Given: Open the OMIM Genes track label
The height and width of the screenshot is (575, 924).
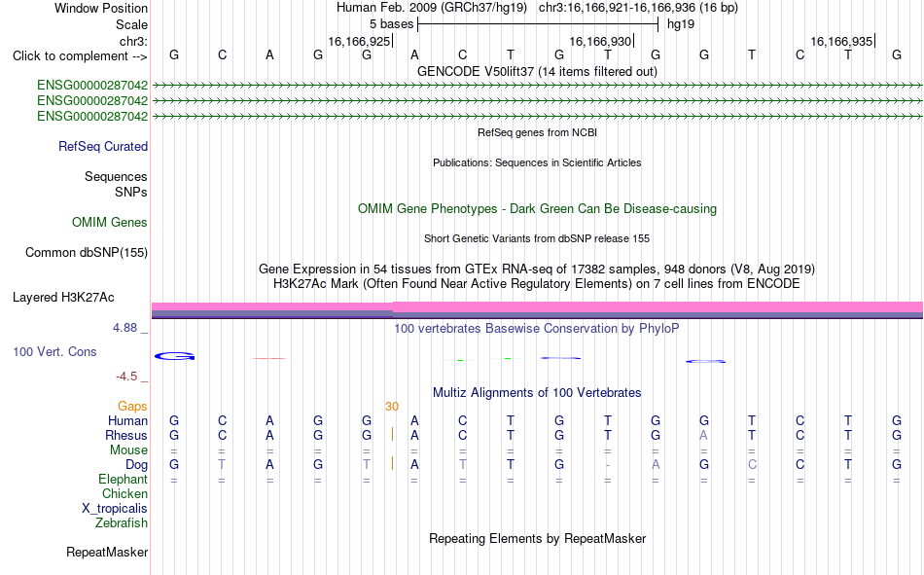Looking at the screenshot, I should click(x=110, y=223).
